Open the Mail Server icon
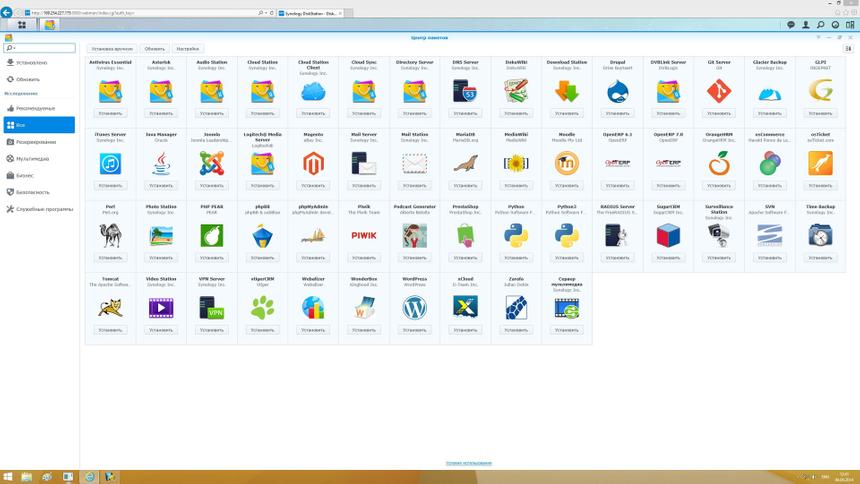Image resolution: width=860 pixels, height=484 pixels. (x=364, y=164)
